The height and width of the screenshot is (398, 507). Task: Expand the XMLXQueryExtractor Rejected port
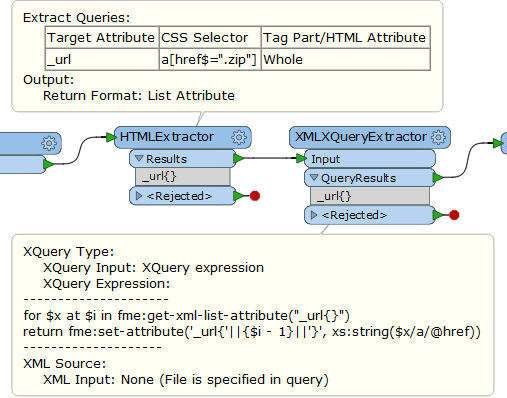click(314, 215)
